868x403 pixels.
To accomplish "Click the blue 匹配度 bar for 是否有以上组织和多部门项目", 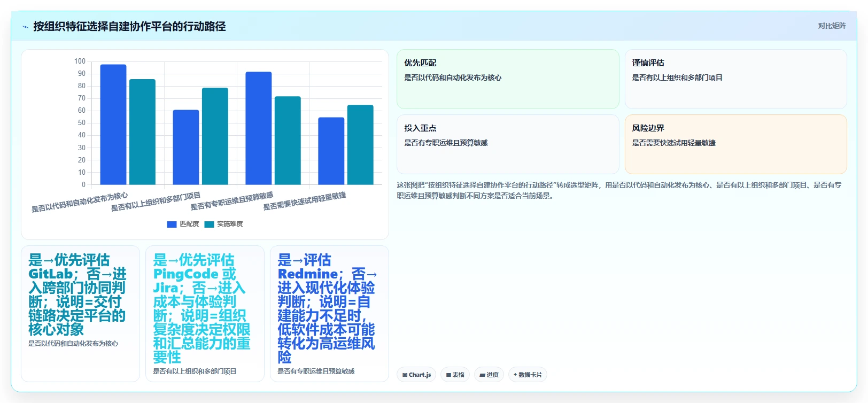I will tap(186, 148).
